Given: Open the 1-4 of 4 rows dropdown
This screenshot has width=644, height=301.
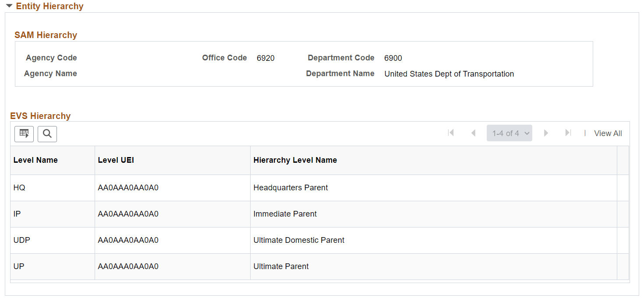Looking at the screenshot, I should pos(509,133).
